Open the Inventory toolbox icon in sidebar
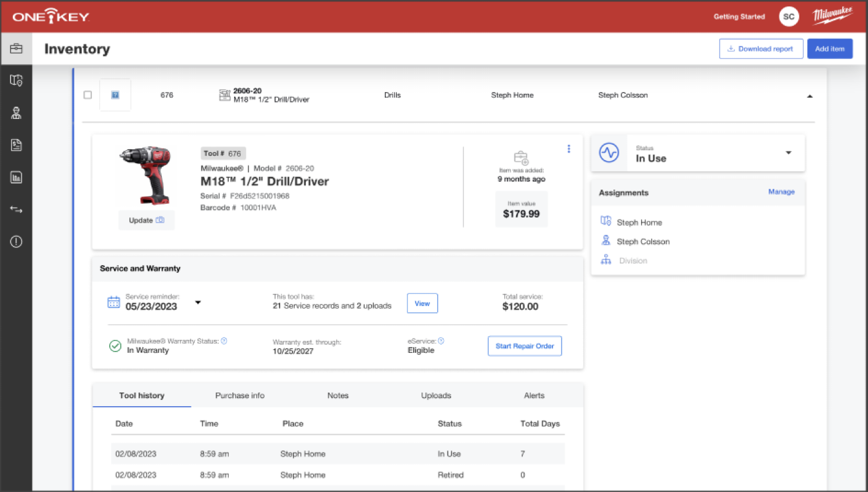The width and height of the screenshot is (868, 492). pos(16,48)
